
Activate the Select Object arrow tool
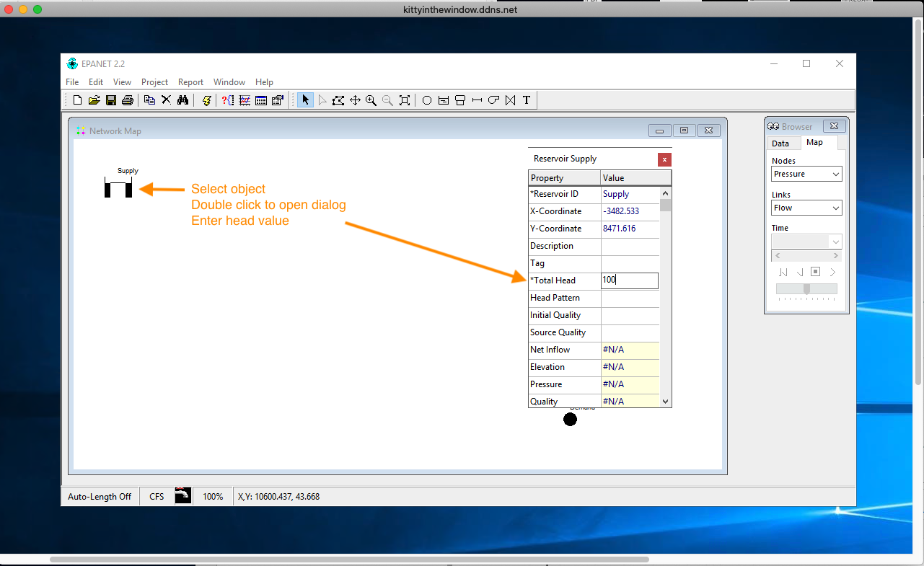point(305,100)
